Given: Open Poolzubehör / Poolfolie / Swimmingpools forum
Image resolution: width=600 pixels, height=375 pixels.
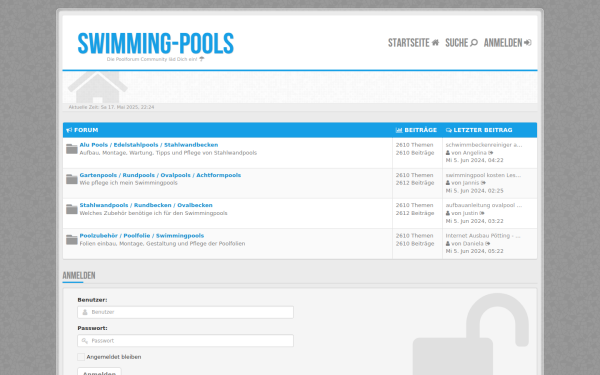Looking at the screenshot, I should 142,235.
